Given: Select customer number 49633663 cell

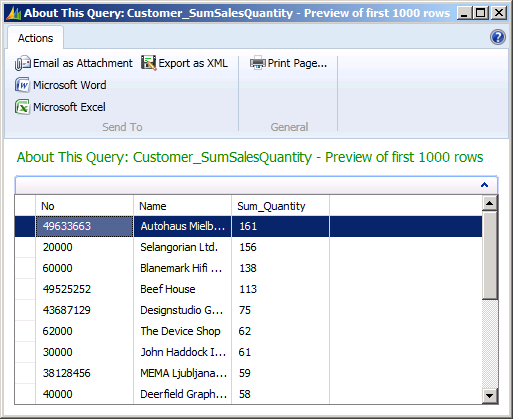Looking at the screenshot, I should click(84, 226).
